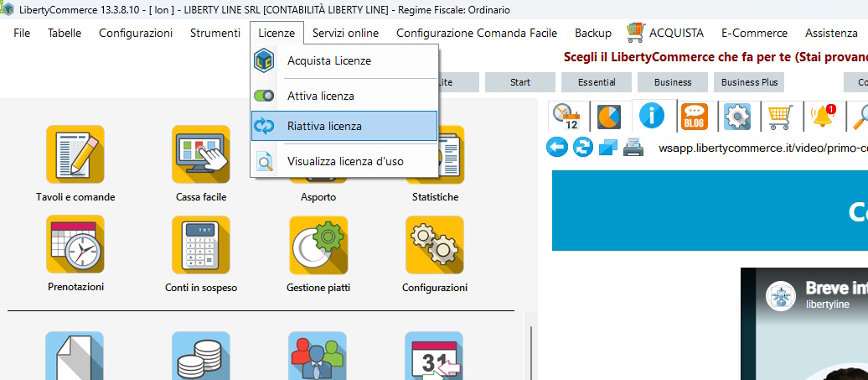Print the page with printer icon
868x380 pixels.
tap(633, 148)
